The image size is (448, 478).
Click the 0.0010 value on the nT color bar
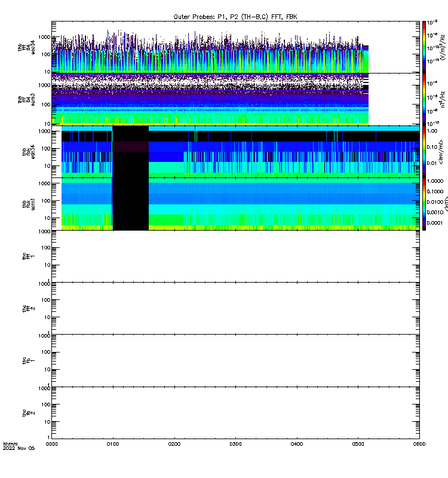[435, 212]
